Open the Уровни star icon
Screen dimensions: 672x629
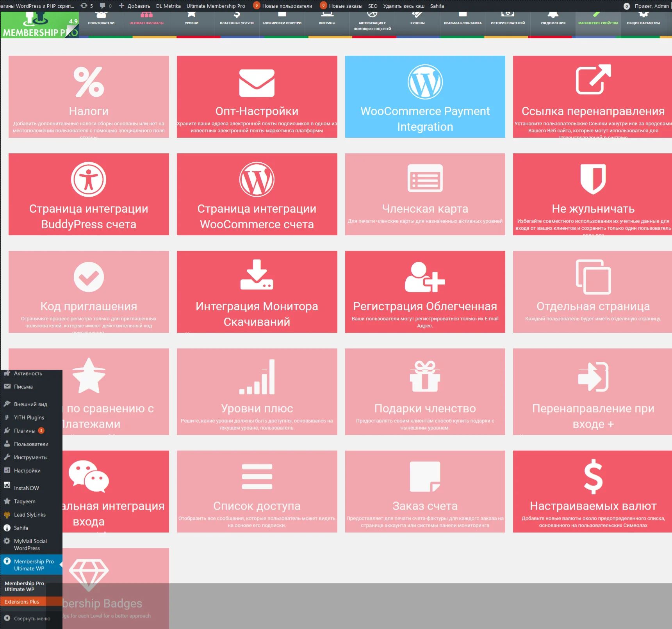(x=191, y=14)
